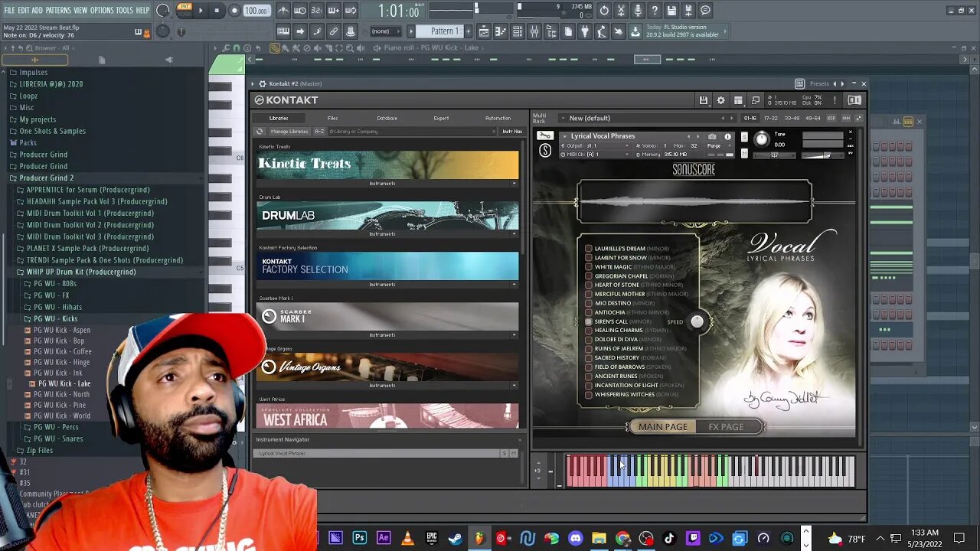This screenshot has height=551, width=980.
Task: Open the FL Studio mixer icon
Action: (534, 31)
